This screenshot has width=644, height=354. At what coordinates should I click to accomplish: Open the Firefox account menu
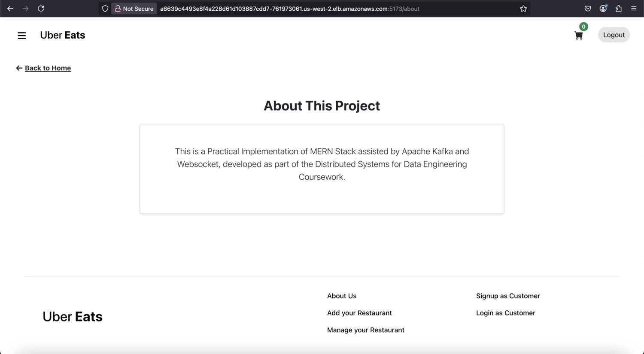coord(603,9)
